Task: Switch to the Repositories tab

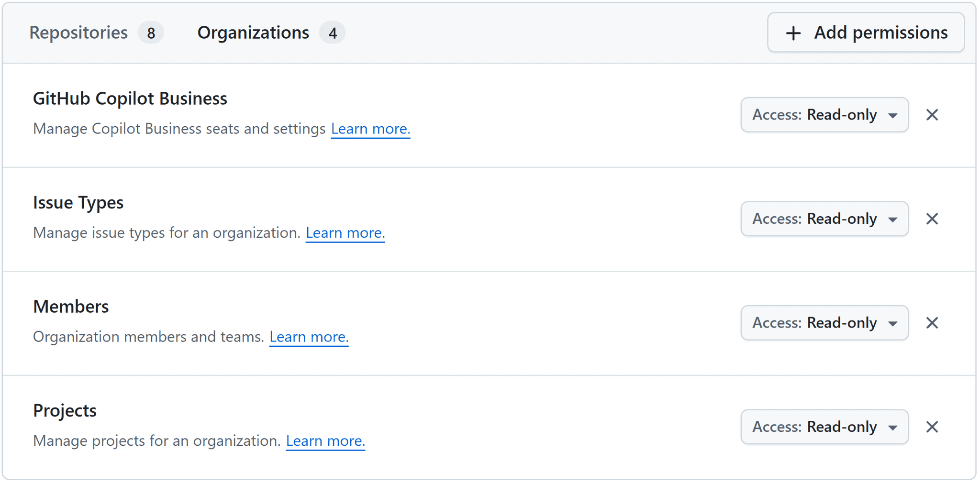Action: tap(78, 33)
